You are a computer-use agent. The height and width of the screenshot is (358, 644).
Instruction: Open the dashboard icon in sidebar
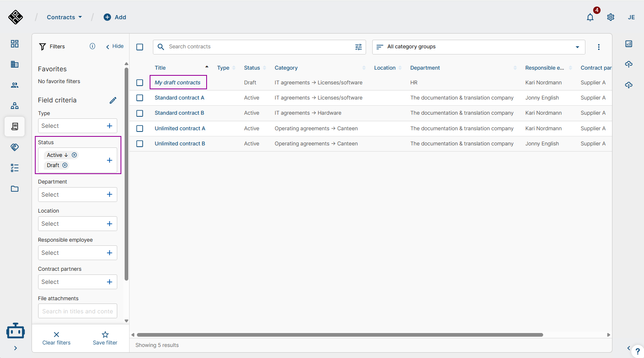[x=15, y=44]
